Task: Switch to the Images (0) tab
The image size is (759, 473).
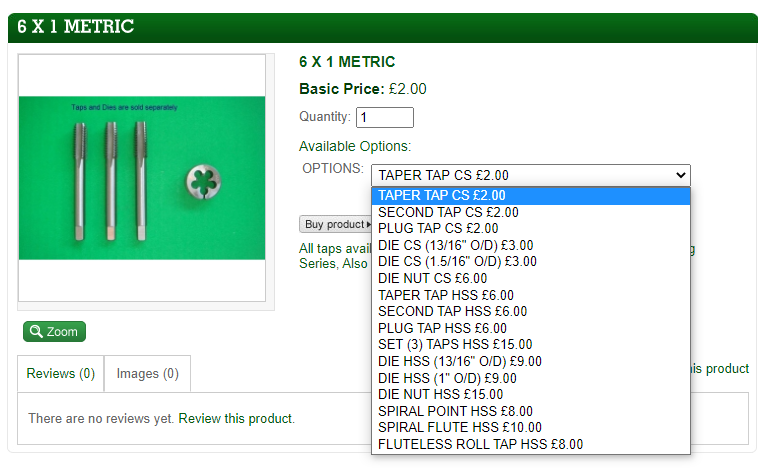Action: pyautogui.click(x=147, y=374)
